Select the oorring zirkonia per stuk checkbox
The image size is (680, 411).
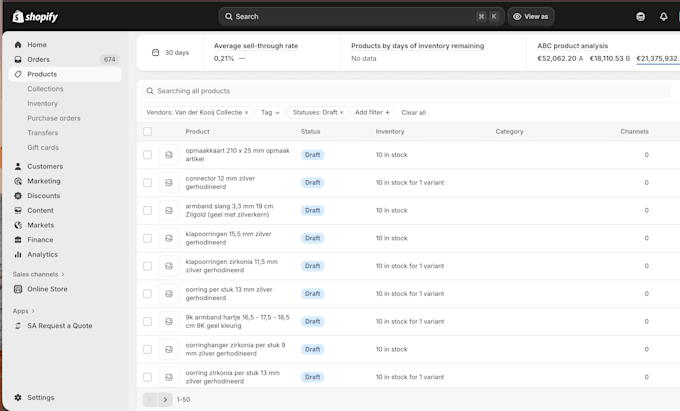[147, 377]
